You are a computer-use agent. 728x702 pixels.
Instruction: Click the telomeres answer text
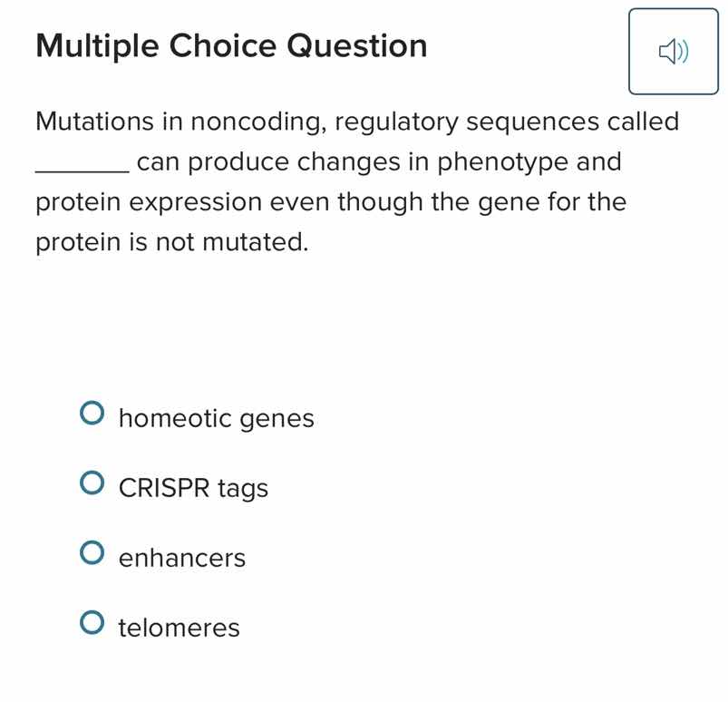pos(178,628)
